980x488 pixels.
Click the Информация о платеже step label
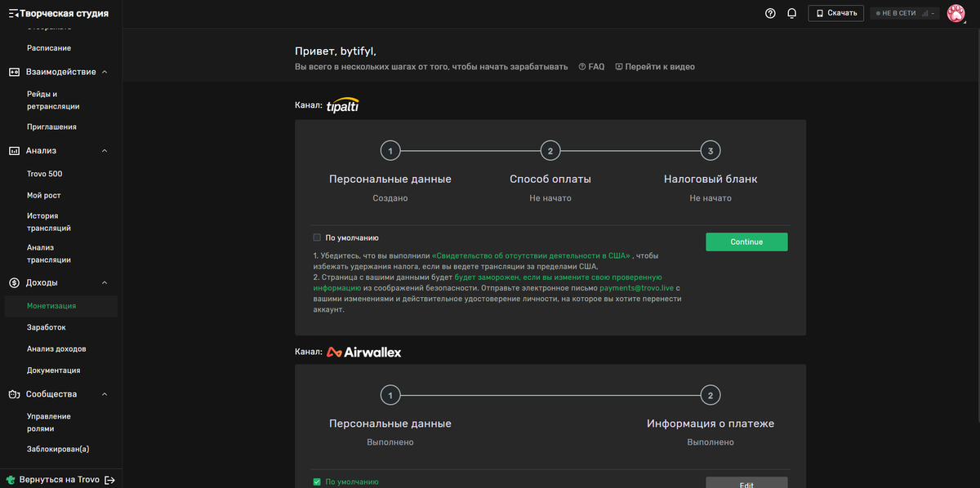tap(710, 424)
